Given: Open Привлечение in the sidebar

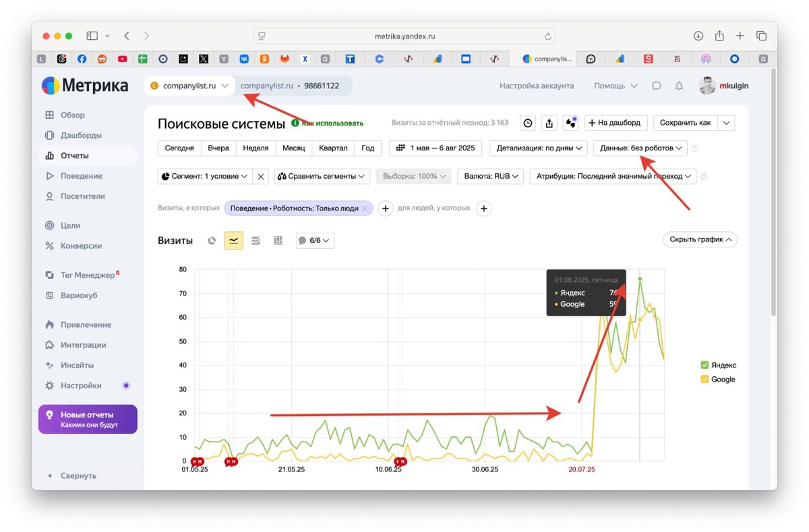Looking at the screenshot, I should tap(78, 324).
